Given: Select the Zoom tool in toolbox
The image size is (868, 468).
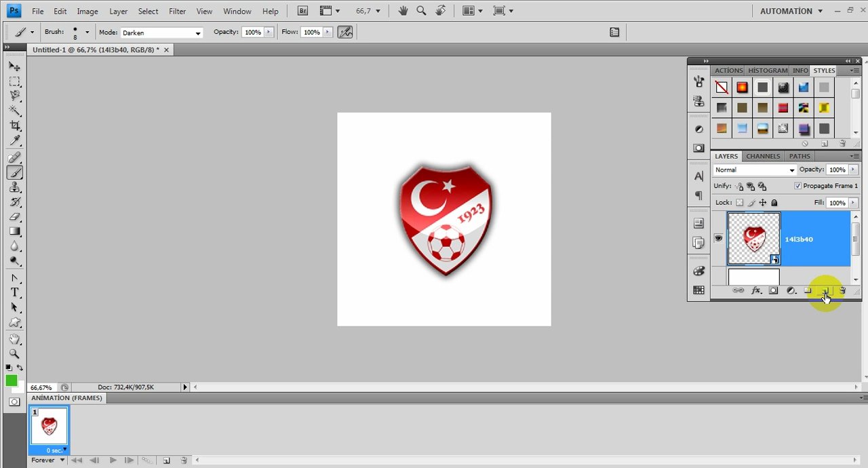Looking at the screenshot, I should 14,354.
